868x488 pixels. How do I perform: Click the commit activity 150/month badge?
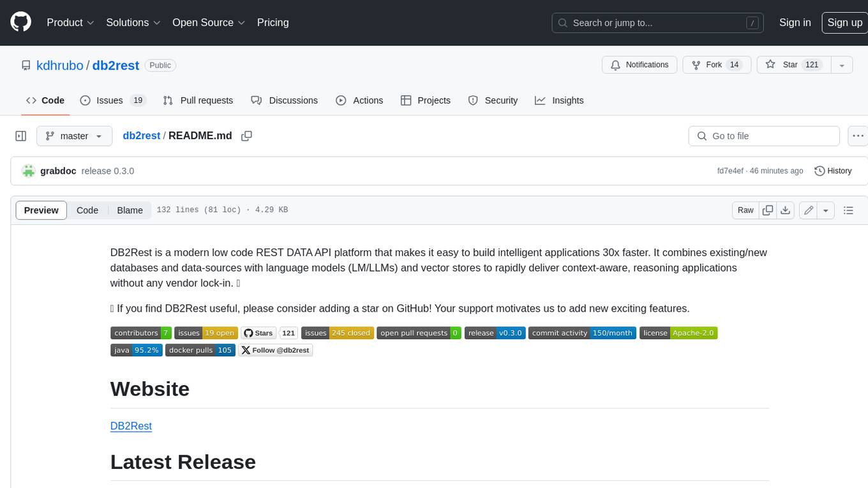[582, 333]
